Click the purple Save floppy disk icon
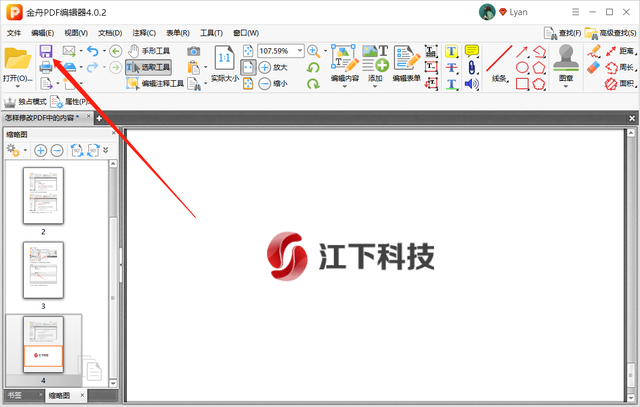This screenshot has height=407, width=640. pyautogui.click(x=46, y=51)
